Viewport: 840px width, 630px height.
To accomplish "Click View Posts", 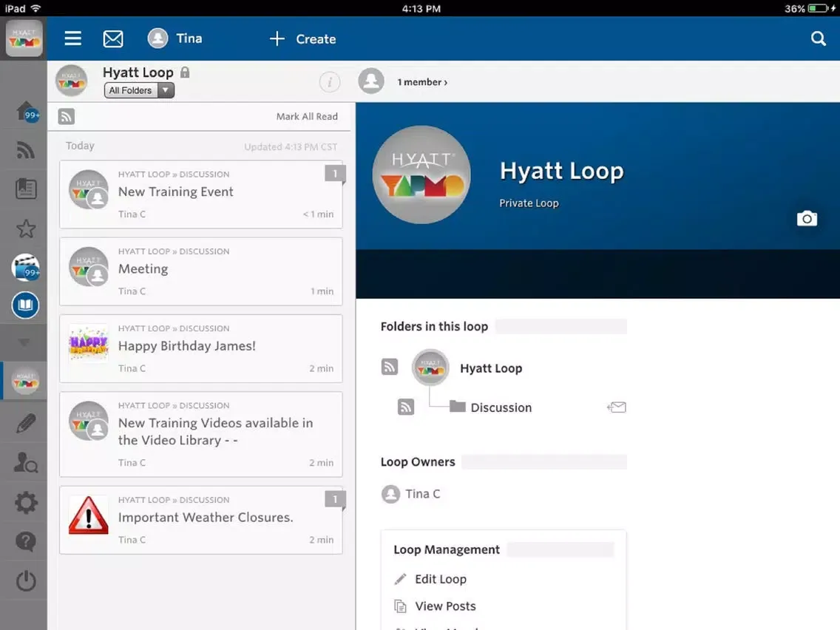I will click(435, 606).
